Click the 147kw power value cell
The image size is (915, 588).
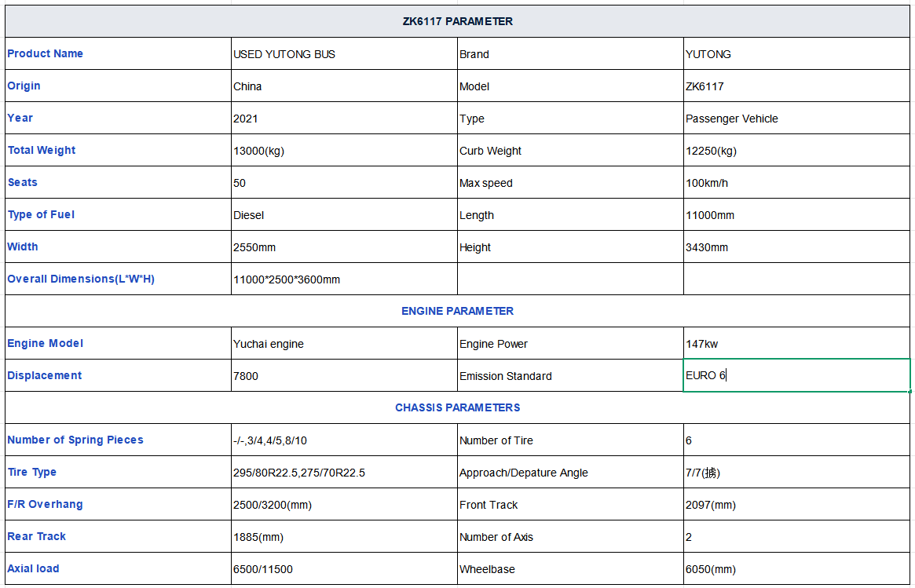click(x=796, y=343)
